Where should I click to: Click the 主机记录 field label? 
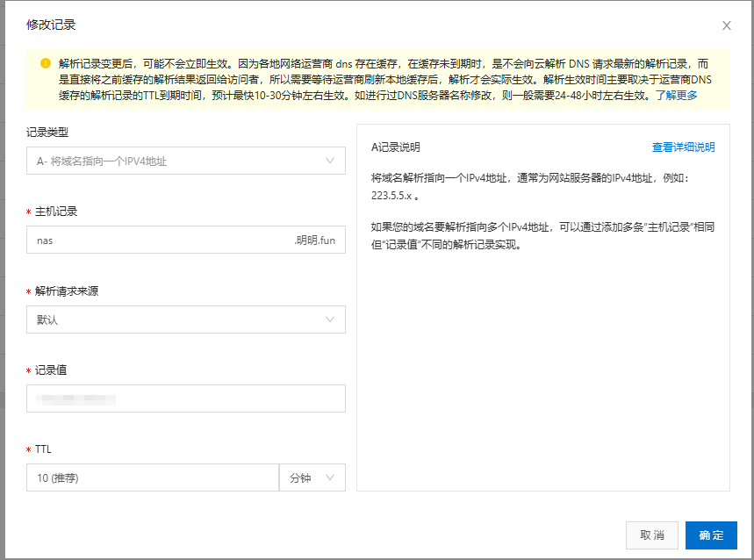click(x=57, y=212)
